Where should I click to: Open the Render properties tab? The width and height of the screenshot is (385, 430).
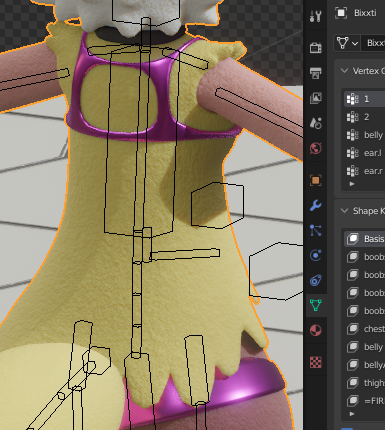coord(315,48)
